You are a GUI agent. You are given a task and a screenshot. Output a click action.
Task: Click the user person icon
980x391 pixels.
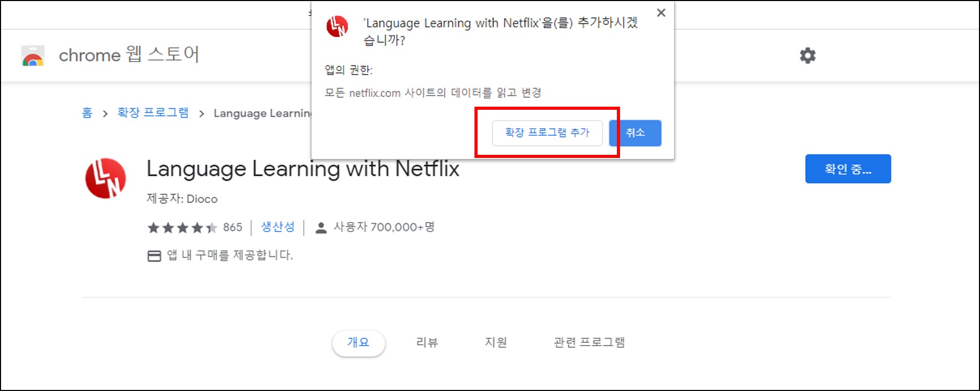click(x=321, y=227)
